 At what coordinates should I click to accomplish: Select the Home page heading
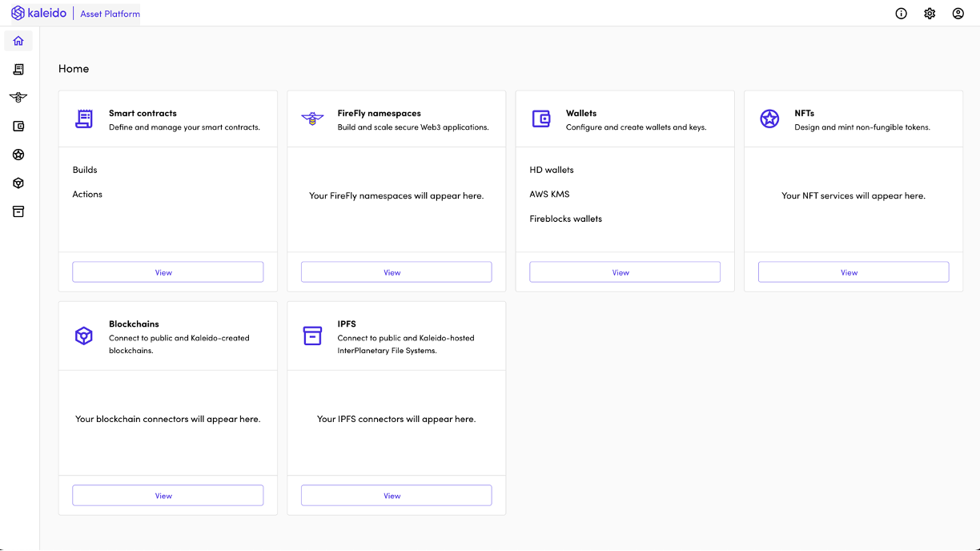pos(74,68)
